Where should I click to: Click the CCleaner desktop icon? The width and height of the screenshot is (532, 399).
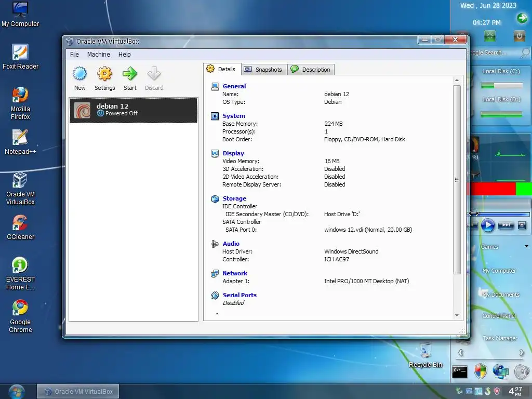point(20,227)
